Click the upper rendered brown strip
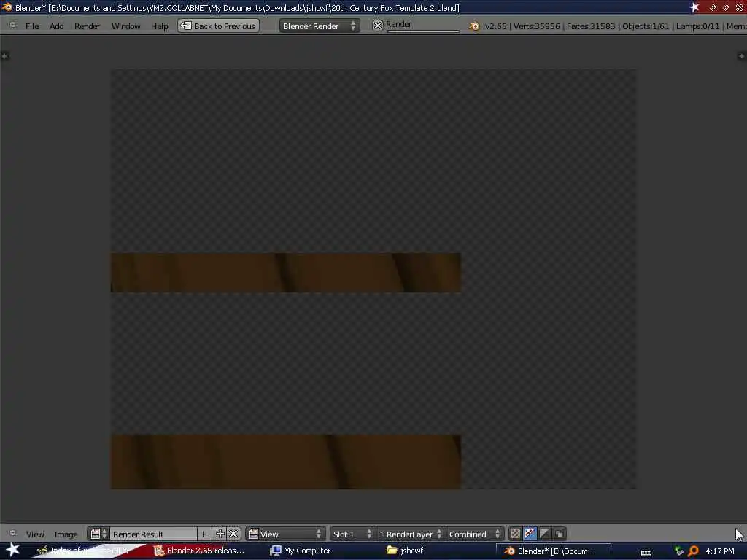Image resolution: width=747 pixels, height=560 pixels. click(286, 273)
